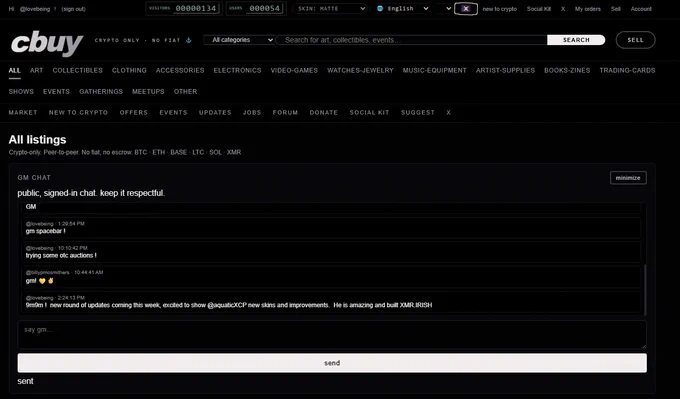Select the ART category tab
This screenshot has width=680, height=399.
pos(36,70)
